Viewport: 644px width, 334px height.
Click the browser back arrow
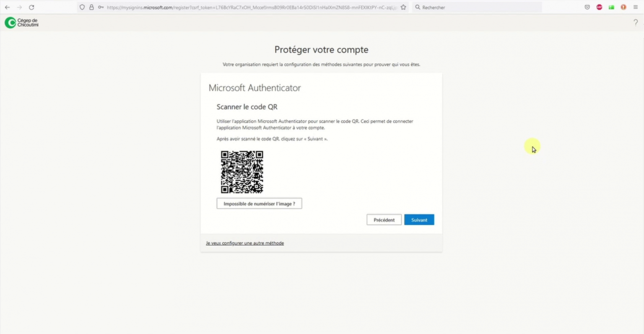coord(7,7)
